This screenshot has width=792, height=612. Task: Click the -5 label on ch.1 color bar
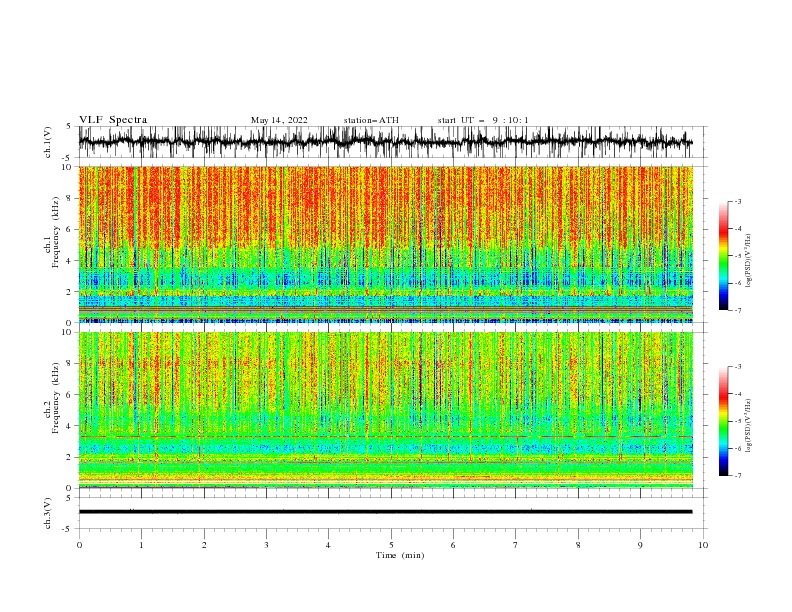click(738, 256)
